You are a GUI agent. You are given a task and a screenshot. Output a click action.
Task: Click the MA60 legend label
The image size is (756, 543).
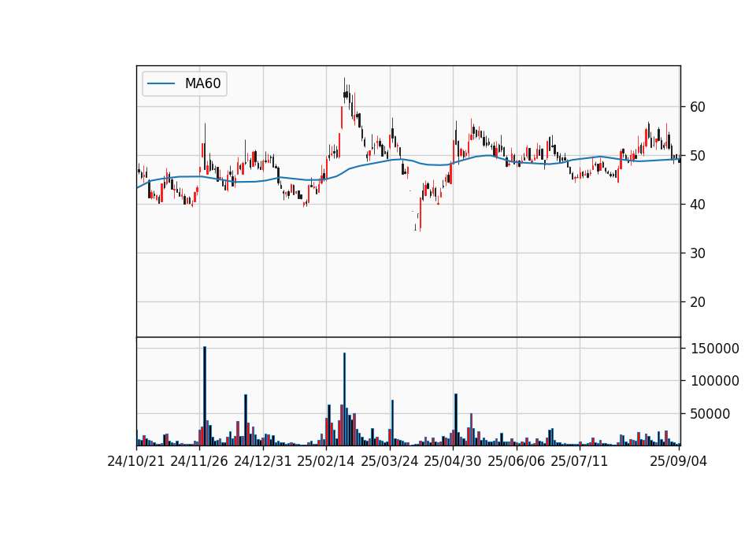[x=202, y=83]
